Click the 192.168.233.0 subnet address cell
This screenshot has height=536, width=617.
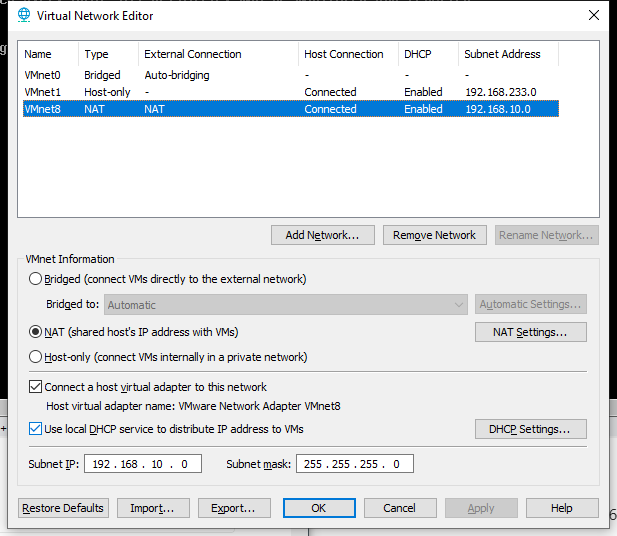(x=501, y=92)
